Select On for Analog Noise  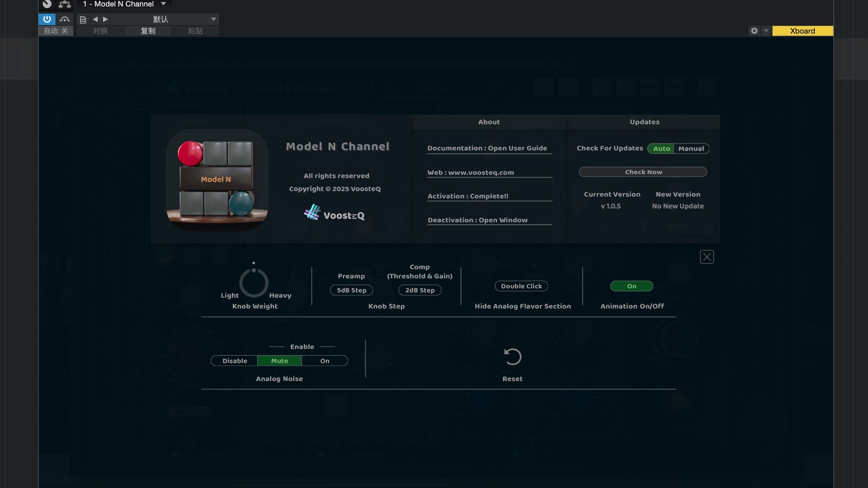pyautogui.click(x=325, y=361)
